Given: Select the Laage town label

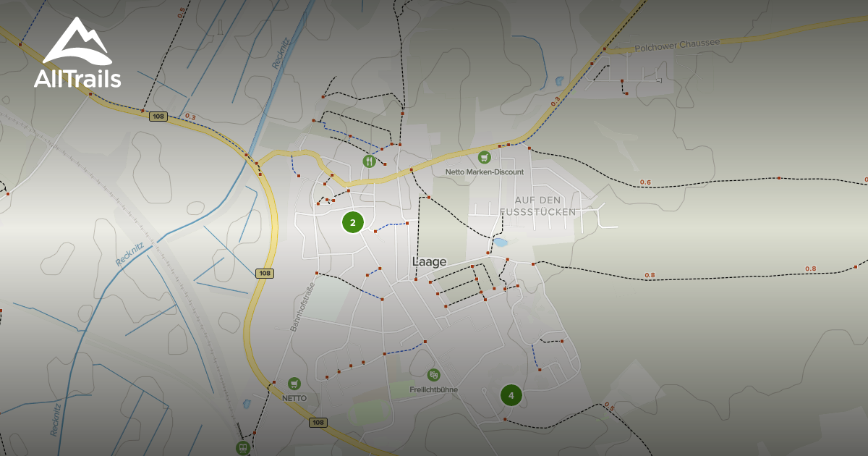Looking at the screenshot, I should tap(428, 261).
